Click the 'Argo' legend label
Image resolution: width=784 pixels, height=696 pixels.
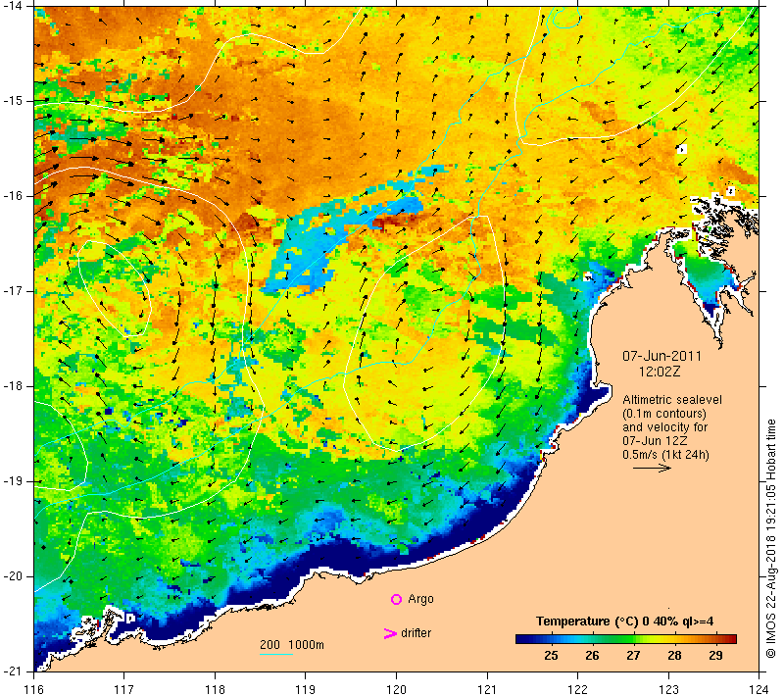pos(420,599)
